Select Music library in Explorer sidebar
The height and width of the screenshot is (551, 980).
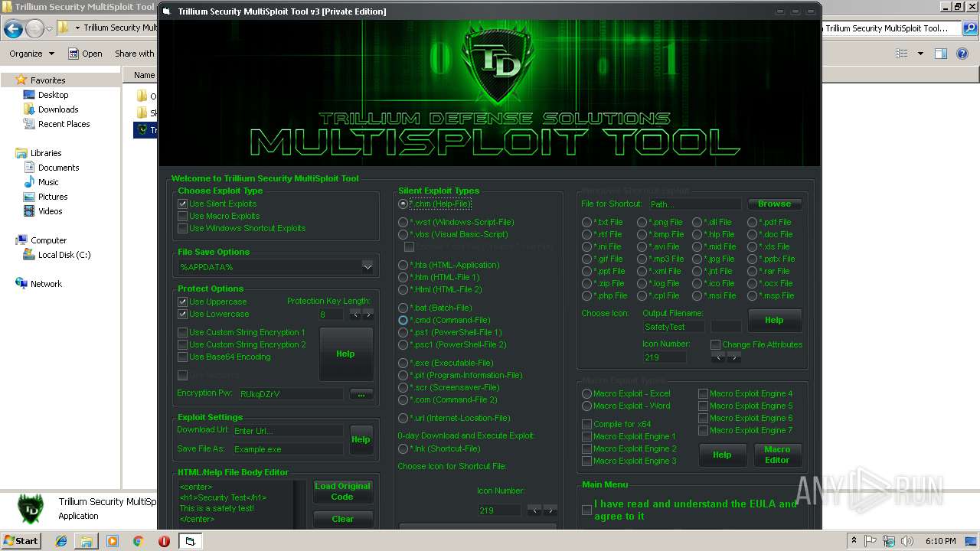(x=41, y=182)
